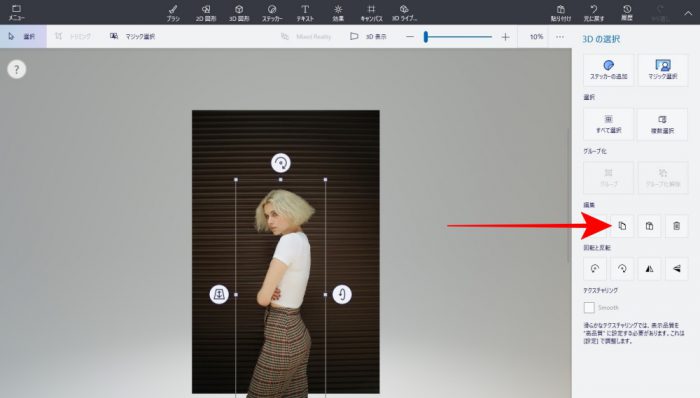Click the マジック選択 button in side panel
This screenshot has width=700, height=398.
point(662,70)
